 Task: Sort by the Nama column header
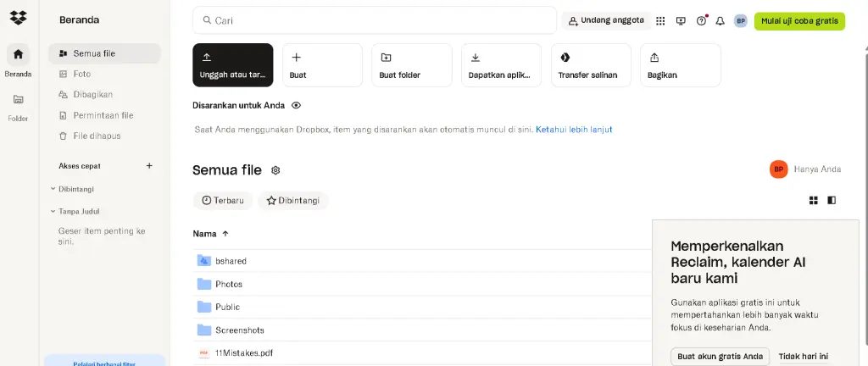coord(205,234)
